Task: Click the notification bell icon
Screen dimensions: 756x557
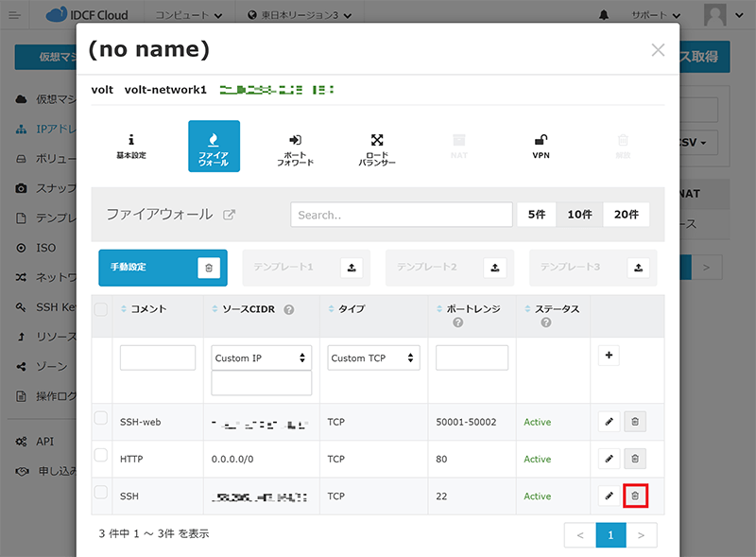Action: (x=605, y=16)
